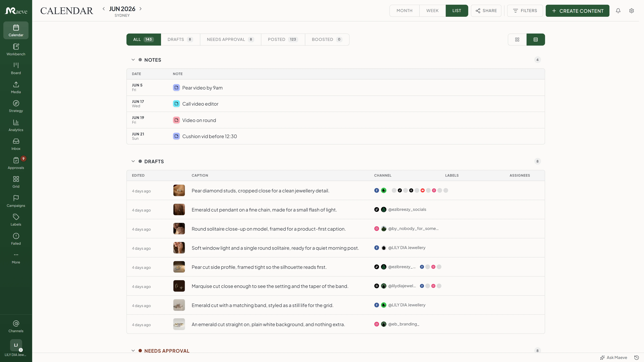Viewport: 644px width, 362px height.
Task: Open the Grid page in sidebar
Action: click(16, 182)
